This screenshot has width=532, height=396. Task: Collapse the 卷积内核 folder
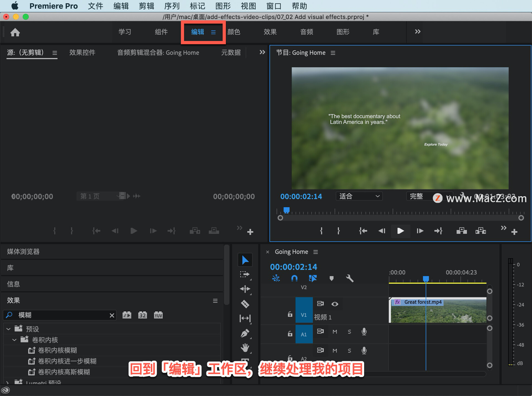click(x=14, y=340)
